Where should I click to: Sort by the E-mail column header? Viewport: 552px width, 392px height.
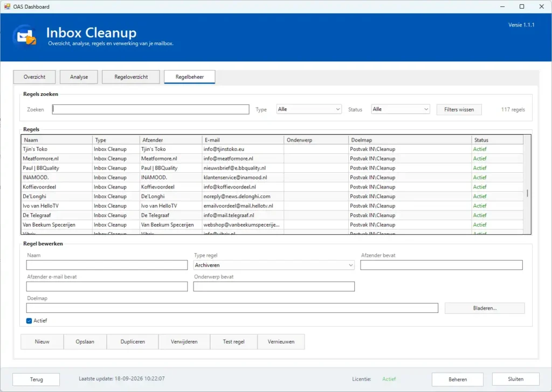243,140
